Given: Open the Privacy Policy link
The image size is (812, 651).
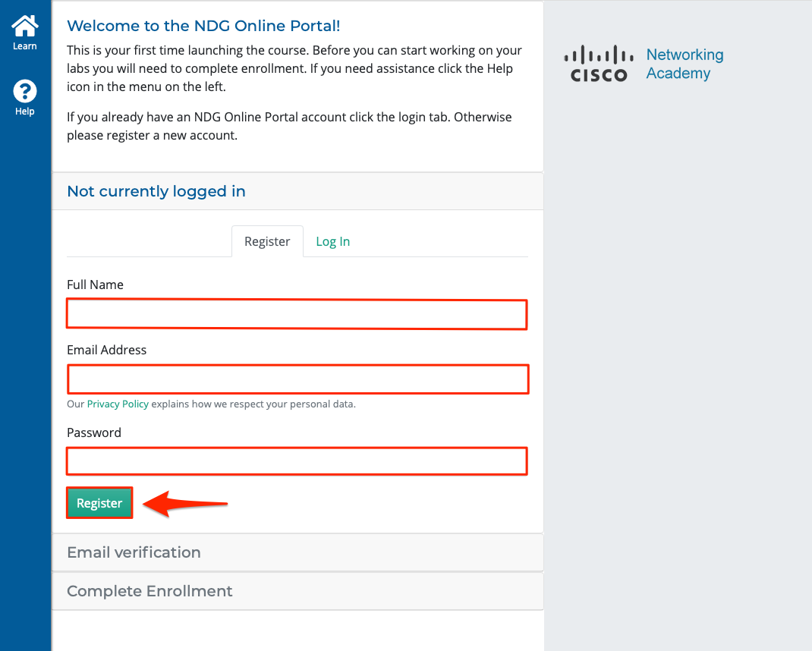Looking at the screenshot, I should 118,404.
